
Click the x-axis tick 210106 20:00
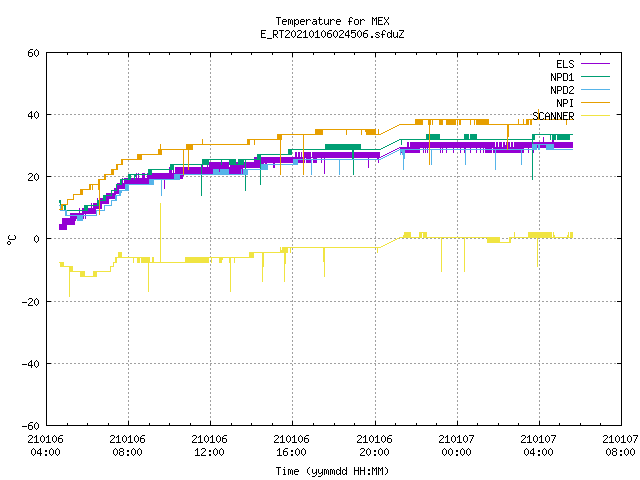tap(374, 446)
